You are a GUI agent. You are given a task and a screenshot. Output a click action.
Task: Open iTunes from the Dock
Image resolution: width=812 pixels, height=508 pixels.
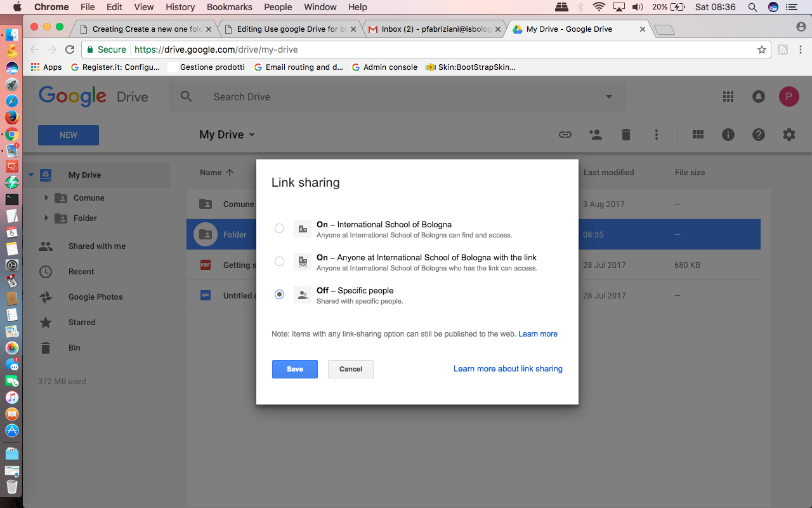pos(11,398)
